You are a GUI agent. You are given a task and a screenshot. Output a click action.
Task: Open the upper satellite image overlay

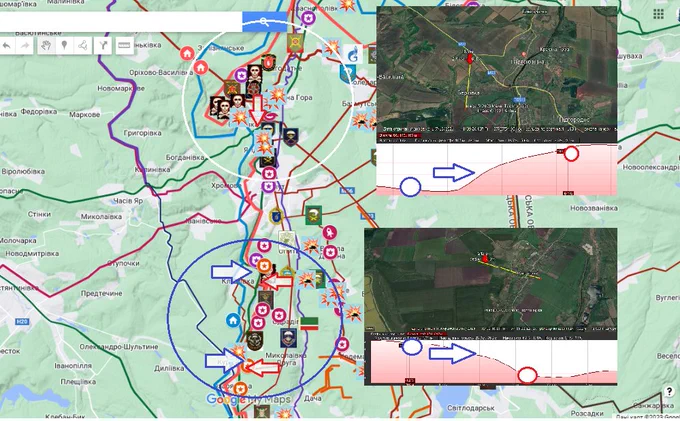(497, 74)
